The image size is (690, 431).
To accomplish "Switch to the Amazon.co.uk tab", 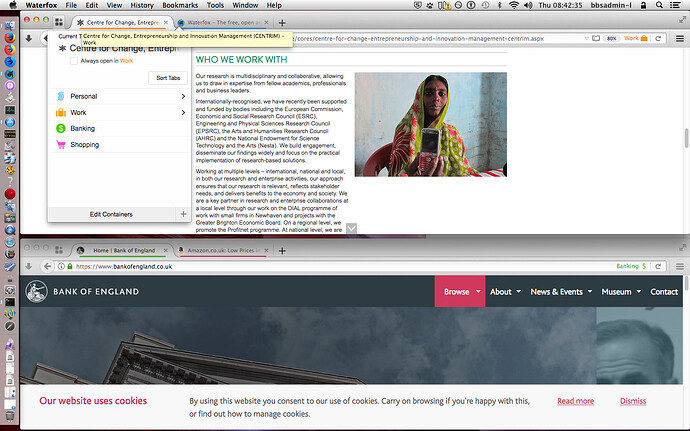I will coord(223,250).
